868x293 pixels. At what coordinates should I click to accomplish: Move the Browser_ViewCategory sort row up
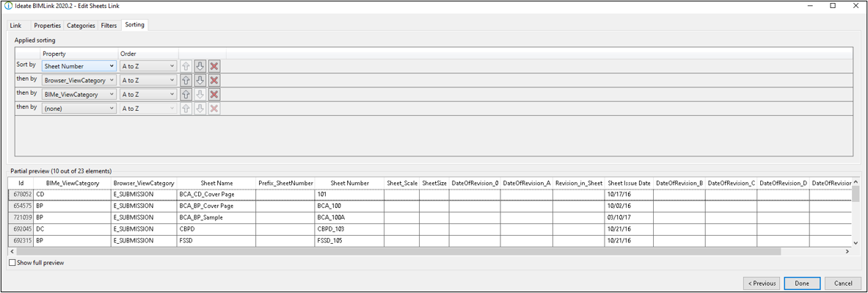(186, 80)
